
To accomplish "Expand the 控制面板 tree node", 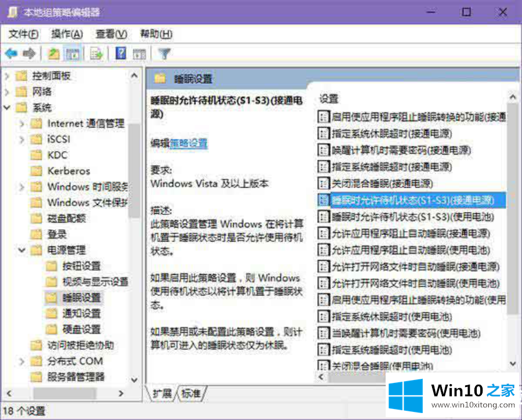I will point(7,76).
